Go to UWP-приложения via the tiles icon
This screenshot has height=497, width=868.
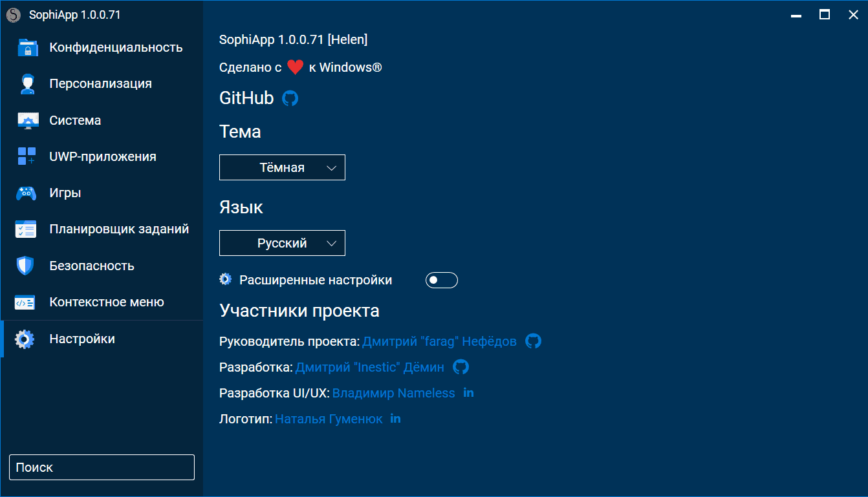coord(27,156)
